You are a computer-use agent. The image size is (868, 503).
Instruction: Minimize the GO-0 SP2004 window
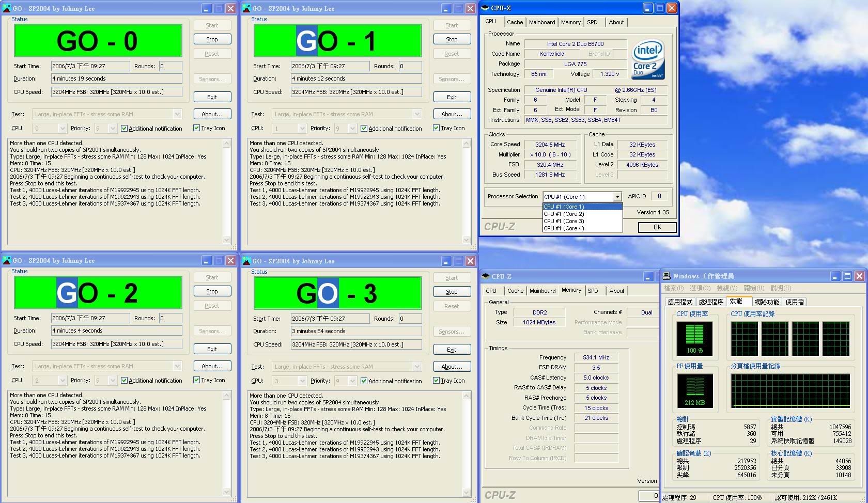206,8
